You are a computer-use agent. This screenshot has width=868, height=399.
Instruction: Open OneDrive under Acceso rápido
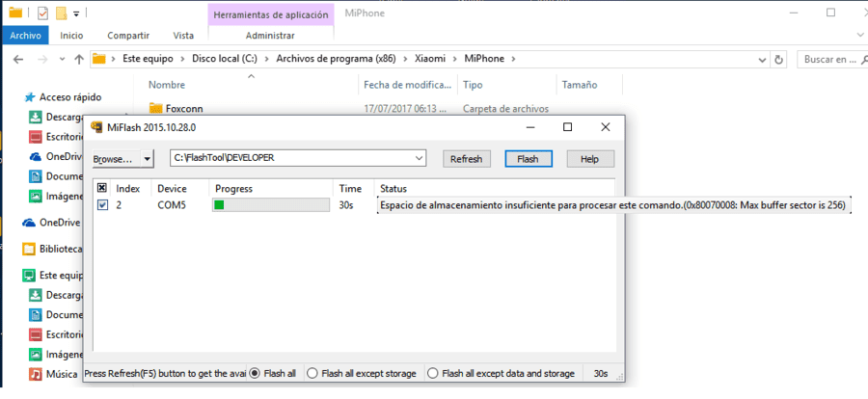click(x=55, y=156)
